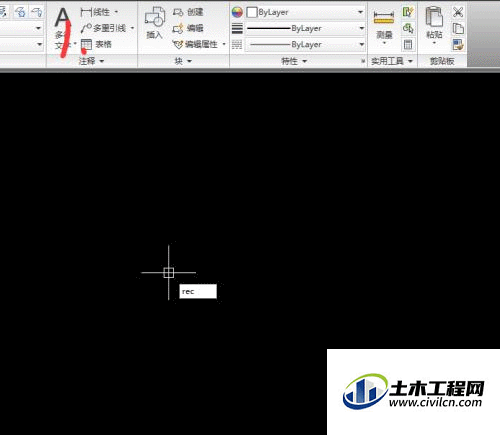Click the dynamic input box showing rec
500x435 pixels.
point(198,291)
